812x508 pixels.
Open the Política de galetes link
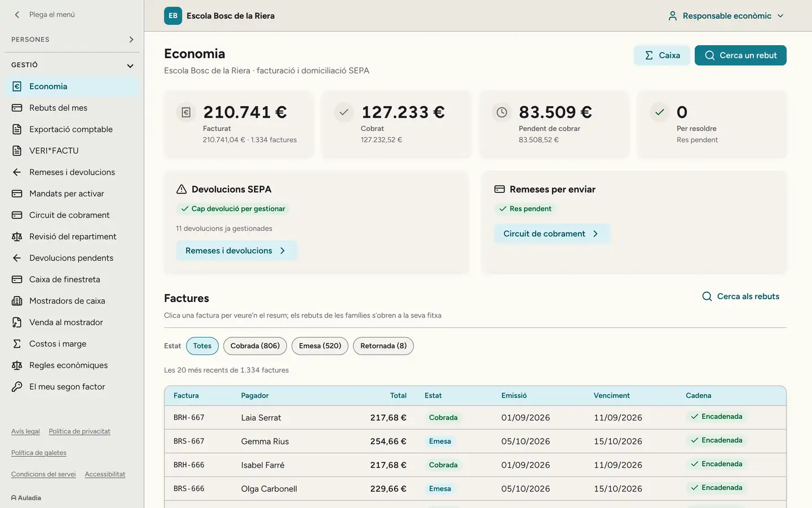point(39,453)
